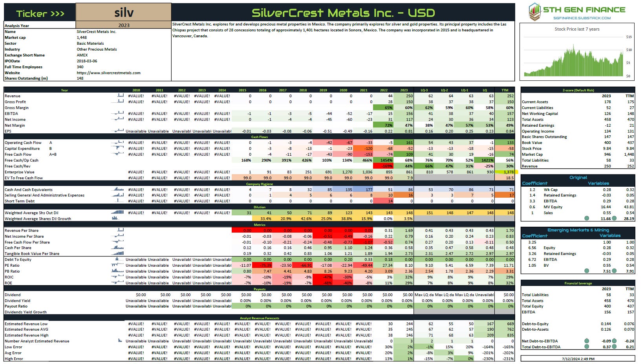Screen dimensions: 644x364
Task: Select the 'Analyst Revenue Forecasts' section header
Action: pos(259,318)
